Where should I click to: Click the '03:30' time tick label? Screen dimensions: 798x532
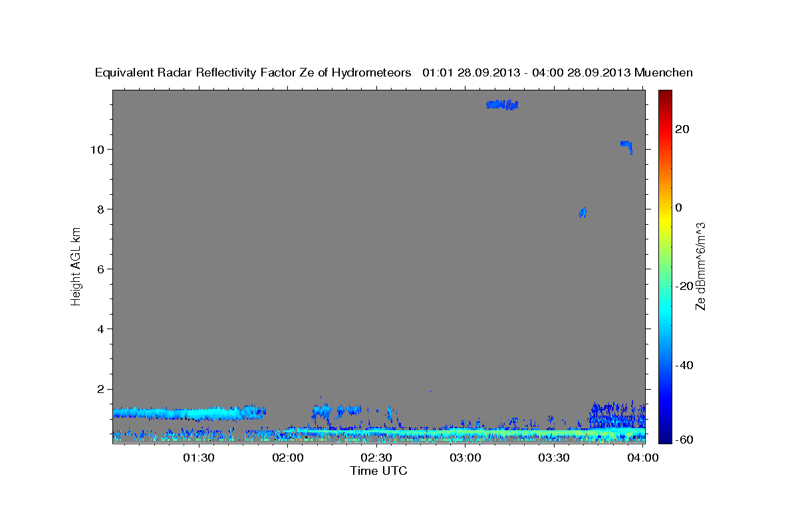554,458
